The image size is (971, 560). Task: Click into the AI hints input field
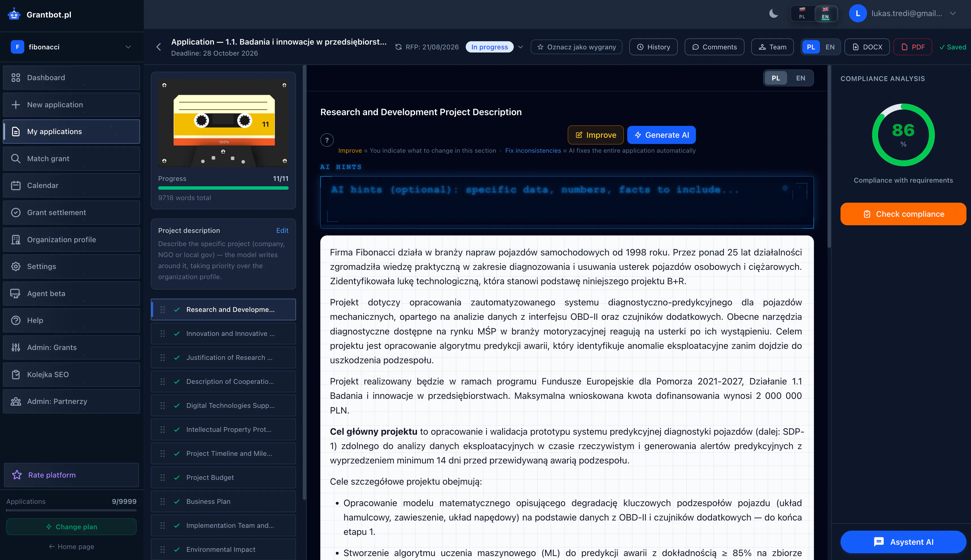[x=567, y=202]
